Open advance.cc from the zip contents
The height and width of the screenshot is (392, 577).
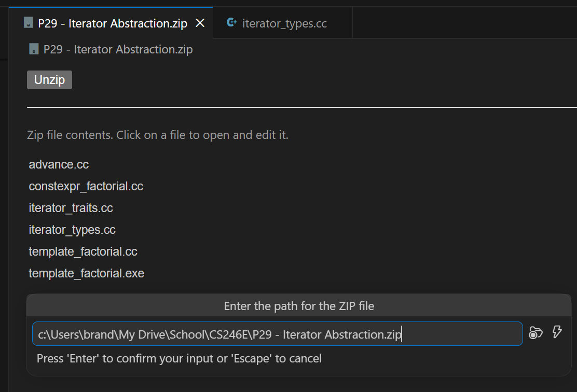59,164
